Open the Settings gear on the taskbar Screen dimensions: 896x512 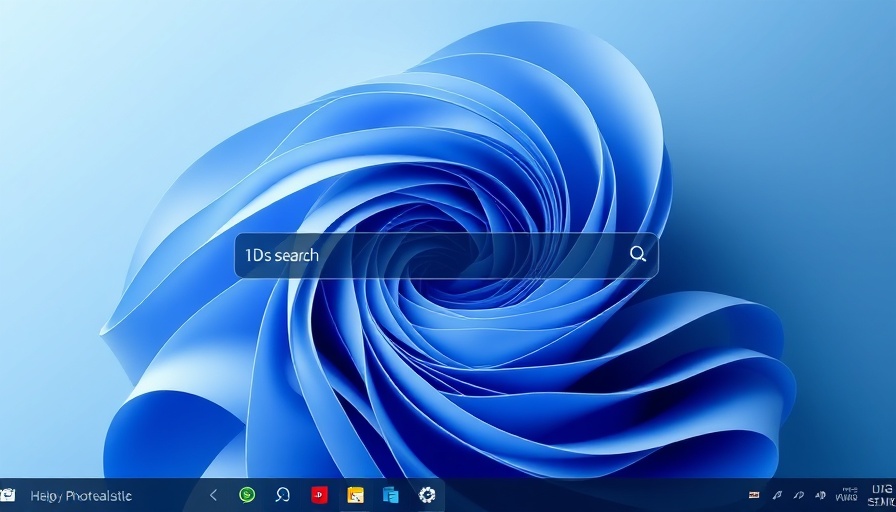427,495
